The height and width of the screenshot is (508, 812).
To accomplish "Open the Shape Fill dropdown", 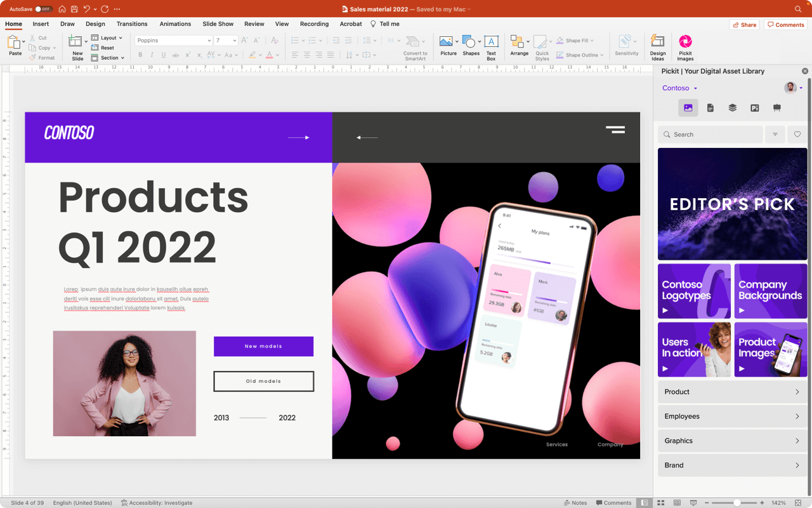I will pyautogui.click(x=575, y=41).
